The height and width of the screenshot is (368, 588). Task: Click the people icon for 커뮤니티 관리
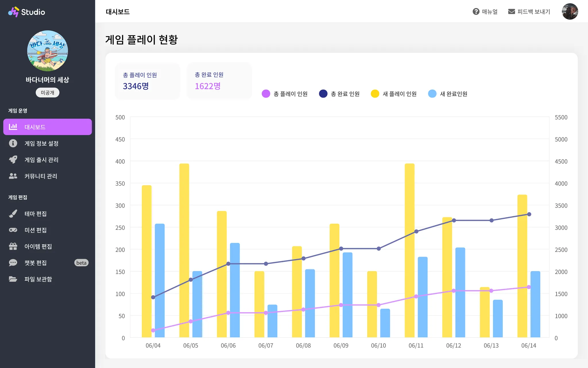point(13,176)
